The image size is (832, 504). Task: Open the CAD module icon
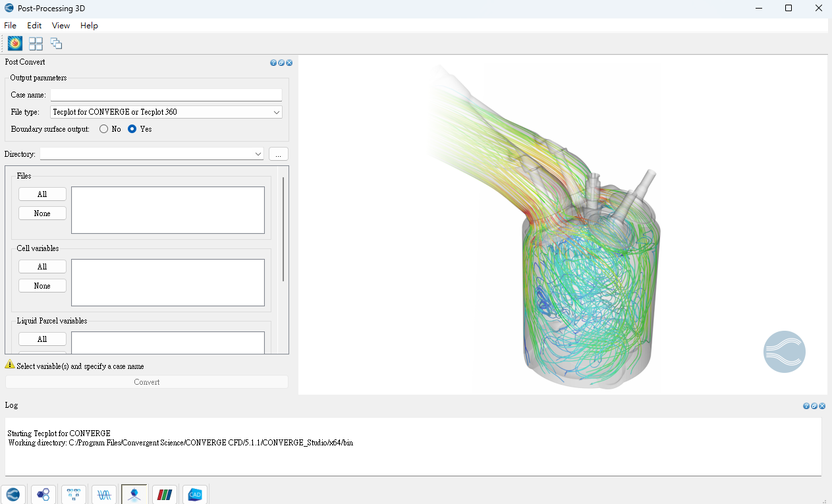click(195, 494)
